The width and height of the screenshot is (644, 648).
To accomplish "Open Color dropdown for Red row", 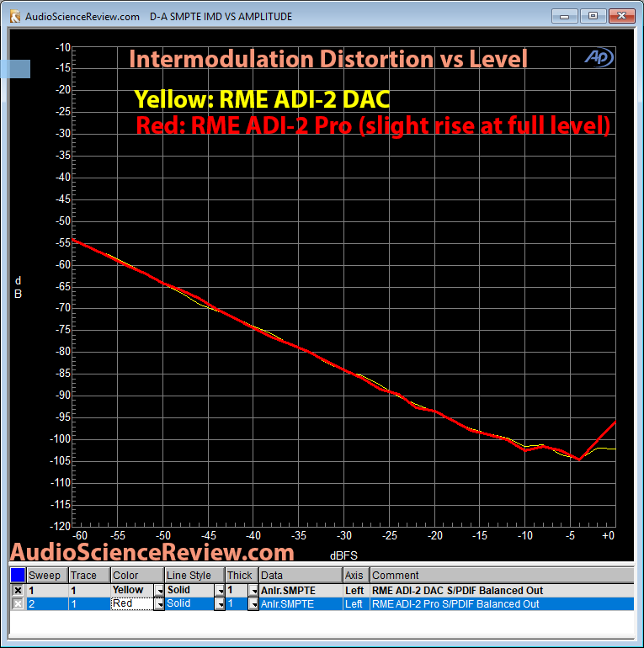I will (159, 604).
